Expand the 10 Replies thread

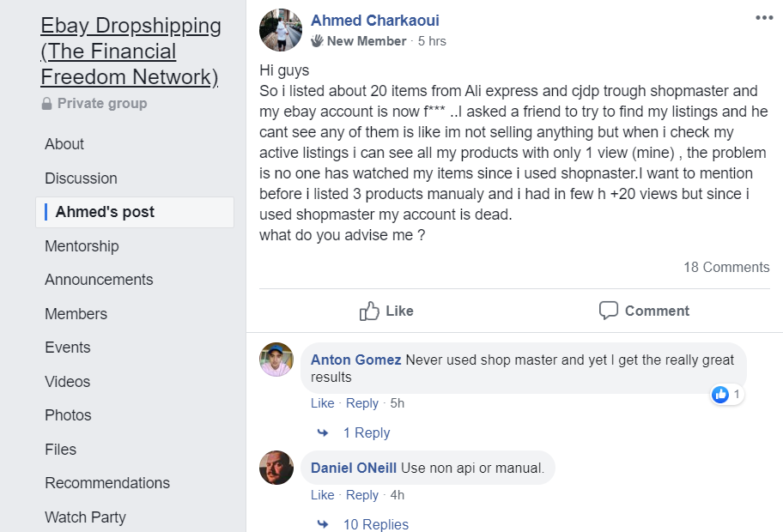tap(375, 524)
